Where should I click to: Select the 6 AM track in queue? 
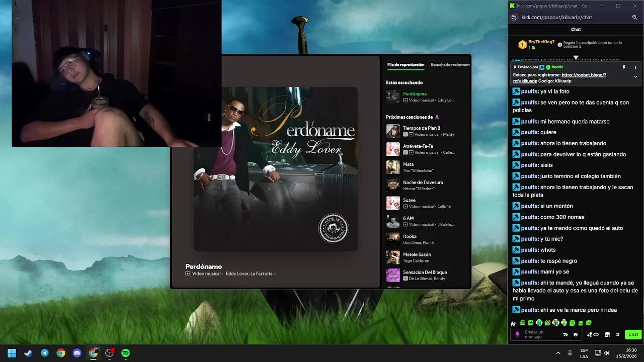point(428,221)
